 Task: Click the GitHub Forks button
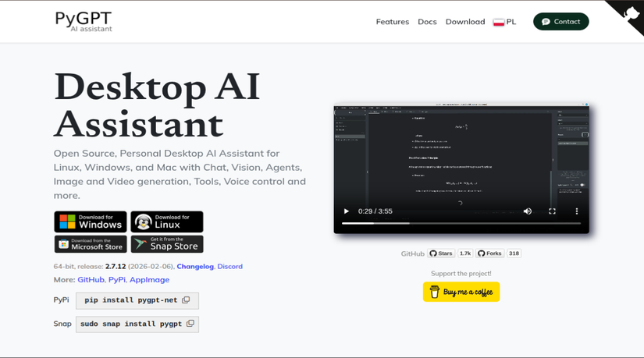point(489,253)
